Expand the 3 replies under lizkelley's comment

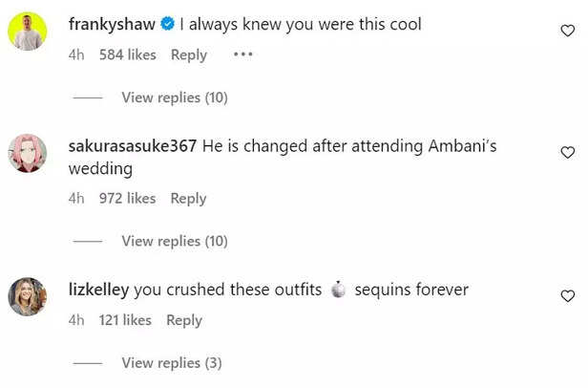point(171,363)
